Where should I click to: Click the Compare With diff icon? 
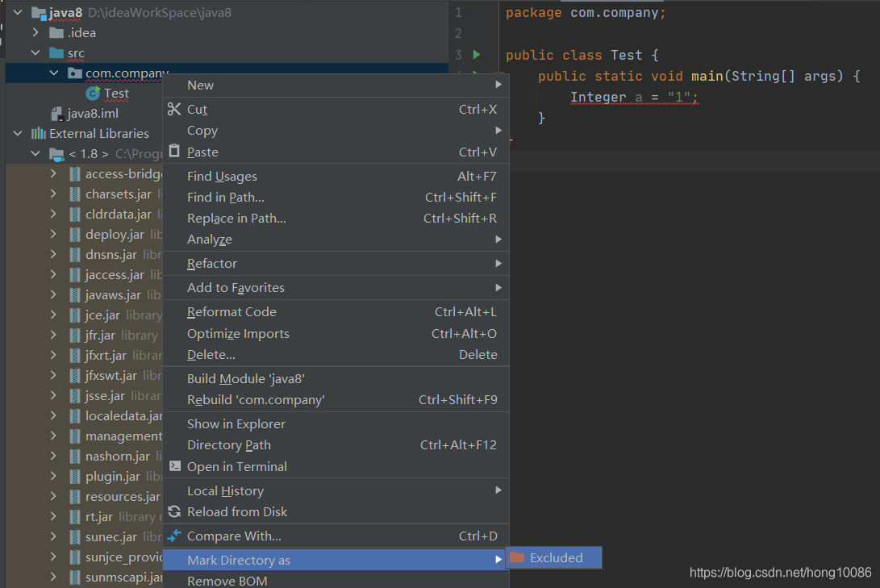176,536
